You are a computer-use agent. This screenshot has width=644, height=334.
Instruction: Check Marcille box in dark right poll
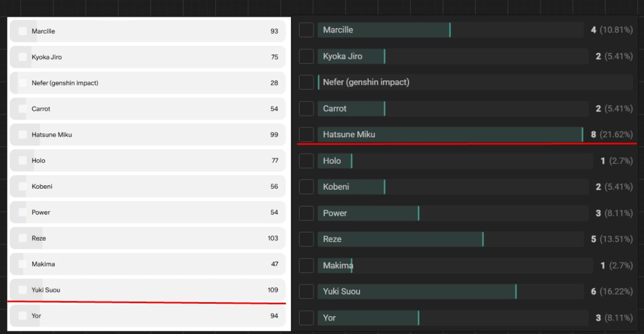306,30
